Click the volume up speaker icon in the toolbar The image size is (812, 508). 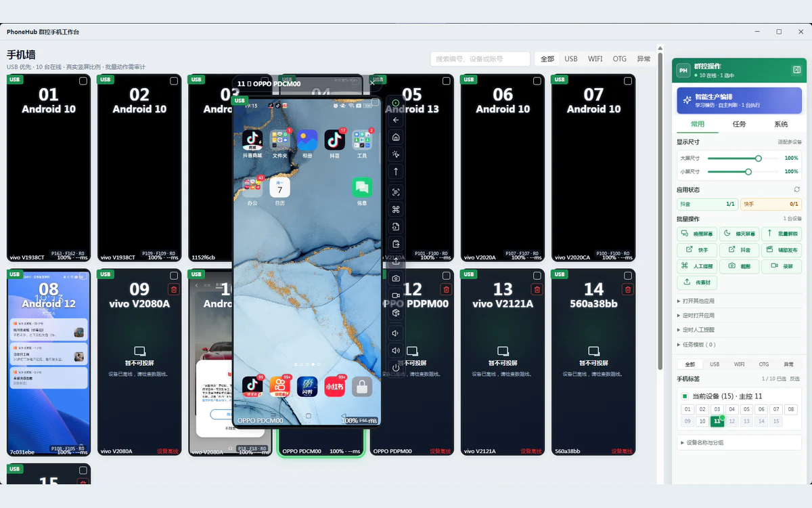[396, 350]
